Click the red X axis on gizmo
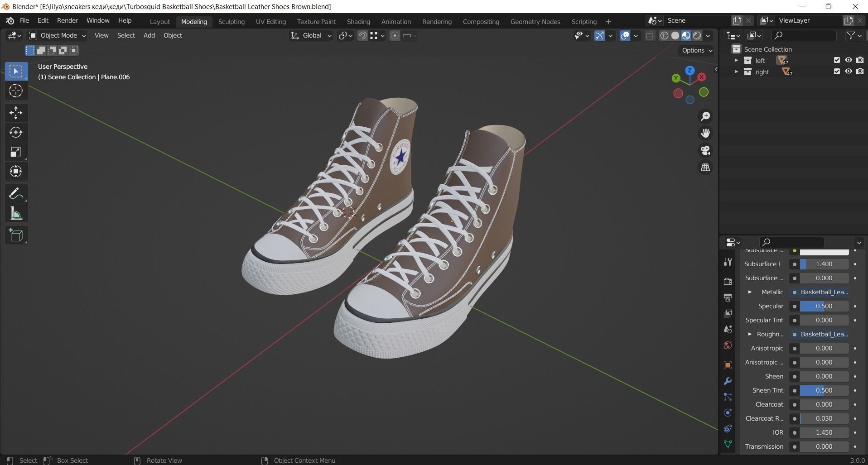Image resolution: width=868 pixels, height=465 pixels. point(702,77)
